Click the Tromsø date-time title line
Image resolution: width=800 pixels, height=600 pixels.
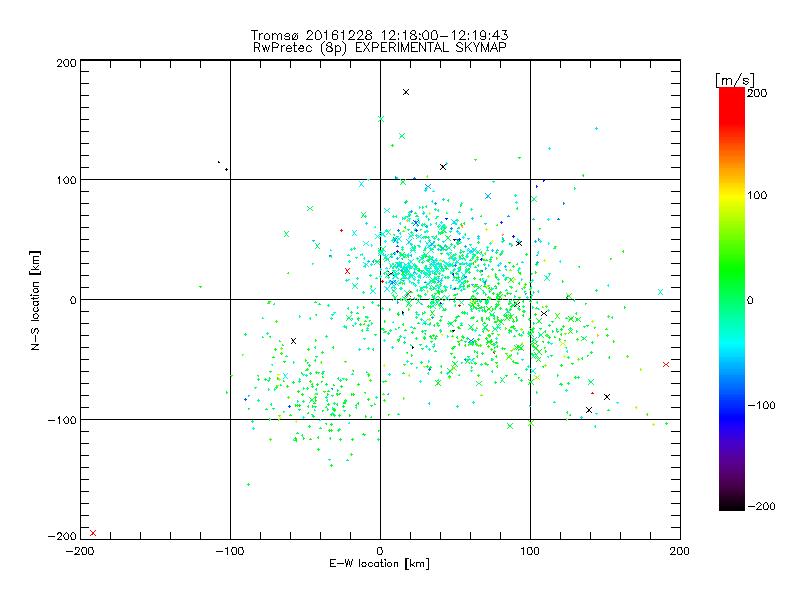click(x=379, y=35)
